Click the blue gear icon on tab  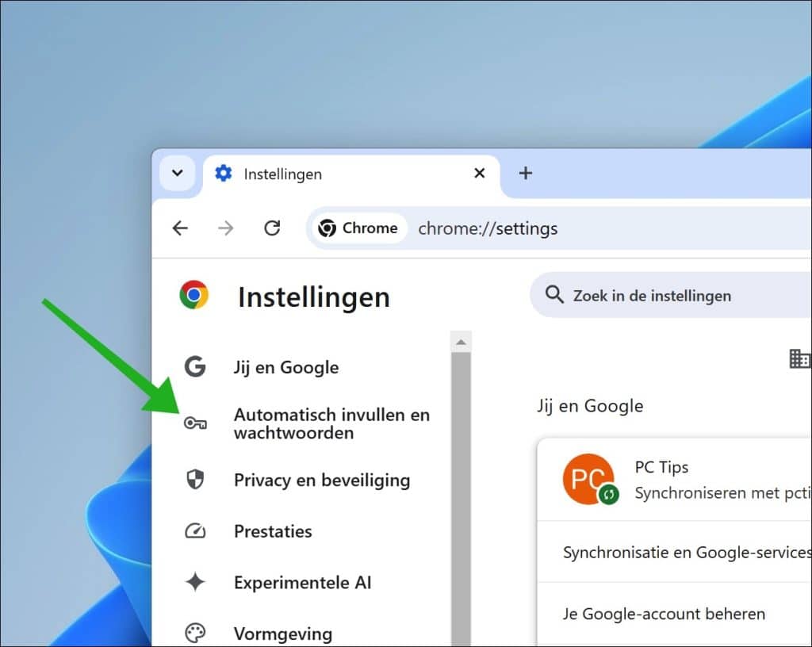coord(224,174)
